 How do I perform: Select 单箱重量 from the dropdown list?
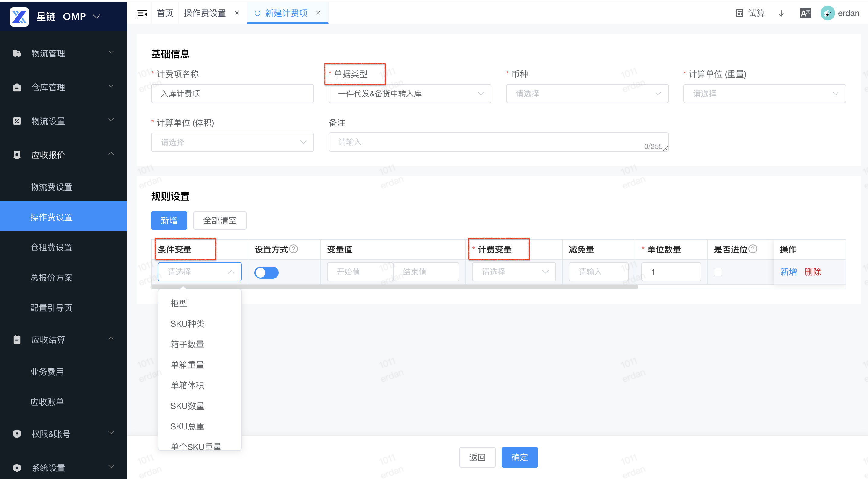click(x=199, y=365)
